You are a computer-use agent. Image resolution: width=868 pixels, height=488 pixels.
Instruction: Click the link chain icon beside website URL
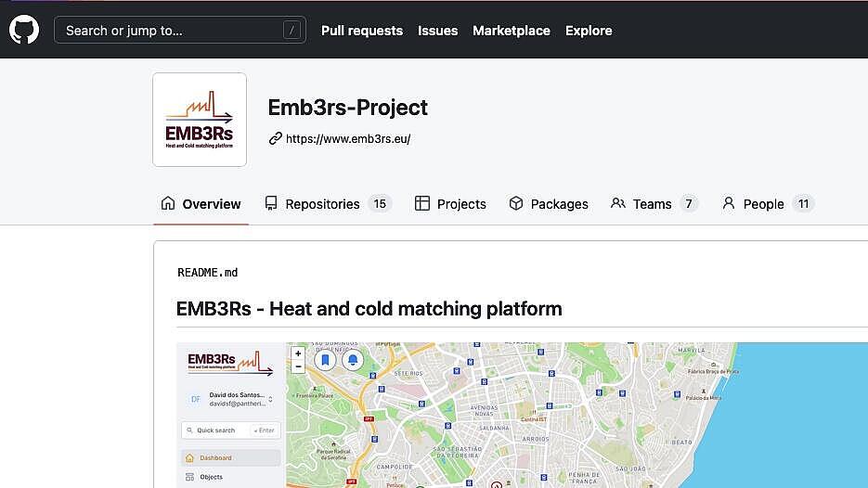click(x=275, y=139)
